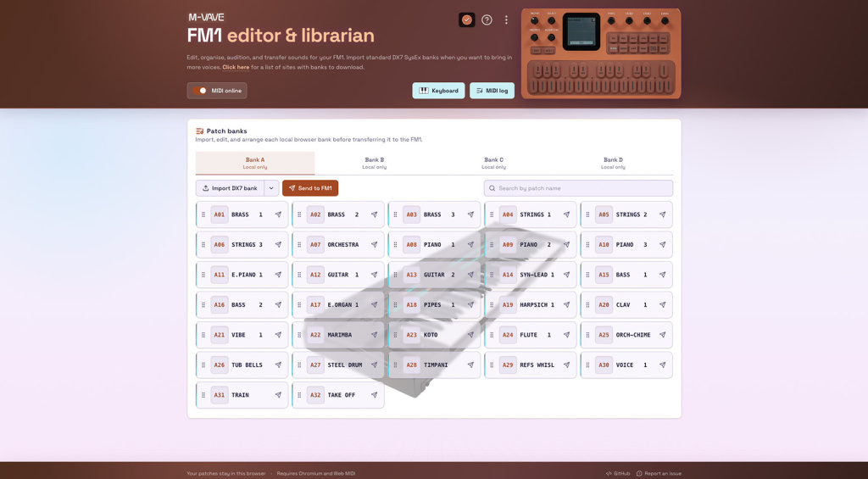Select the A17 E.ORGAN 1 patch
This screenshot has width=868, height=479.
coord(338,304)
